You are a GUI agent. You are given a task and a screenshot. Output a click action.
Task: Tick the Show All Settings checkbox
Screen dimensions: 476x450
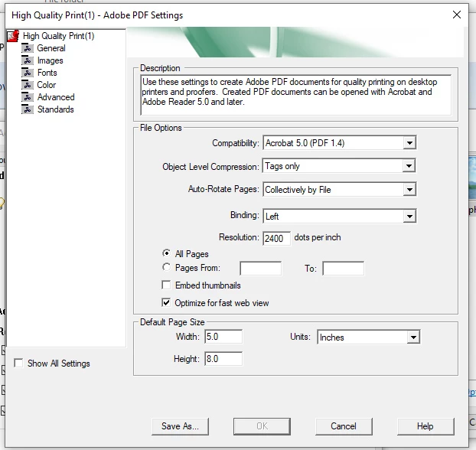tap(18, 364)
